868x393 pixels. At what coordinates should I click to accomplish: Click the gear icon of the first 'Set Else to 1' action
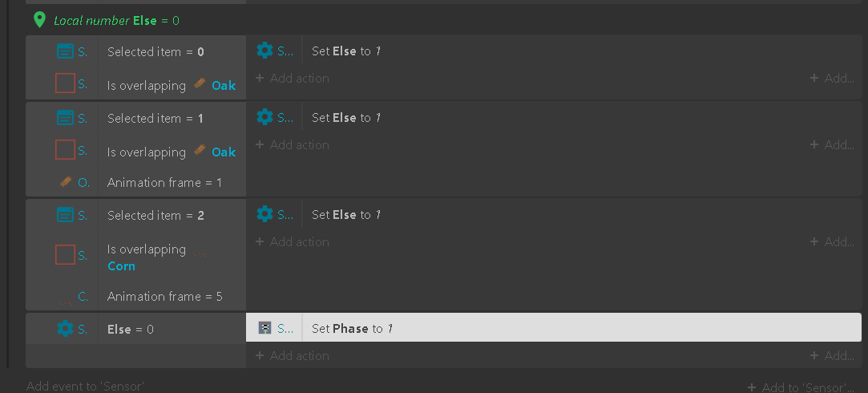point(264,51)
